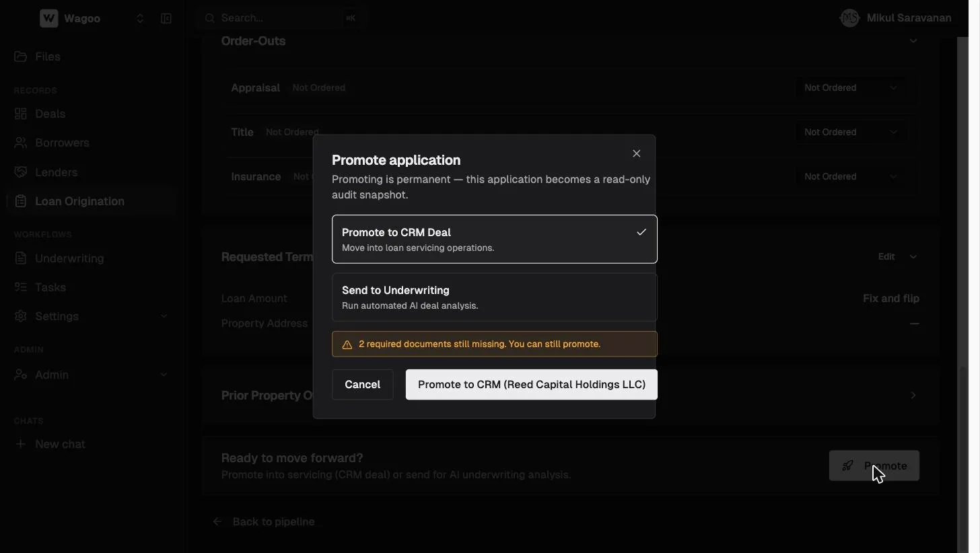The image size is (980, 553).
Task: Click the Lenders handshake icon
Action: (x=21, y=172)
